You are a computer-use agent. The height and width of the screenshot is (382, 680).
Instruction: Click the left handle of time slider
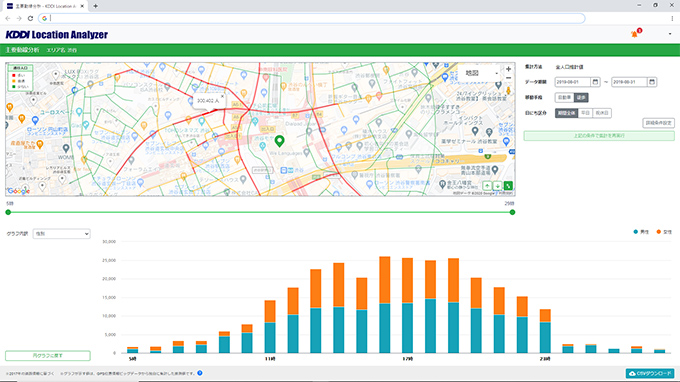[8, 212]
